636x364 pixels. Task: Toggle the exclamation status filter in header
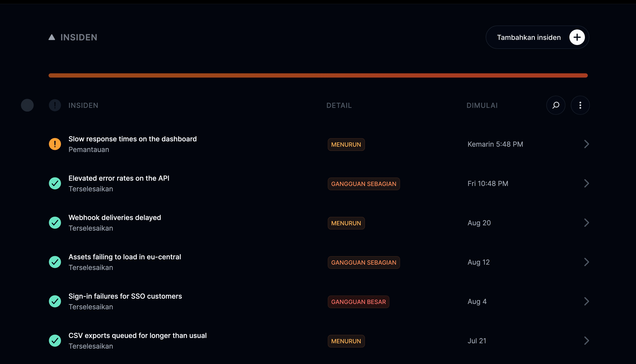click(x=55, y=105)
